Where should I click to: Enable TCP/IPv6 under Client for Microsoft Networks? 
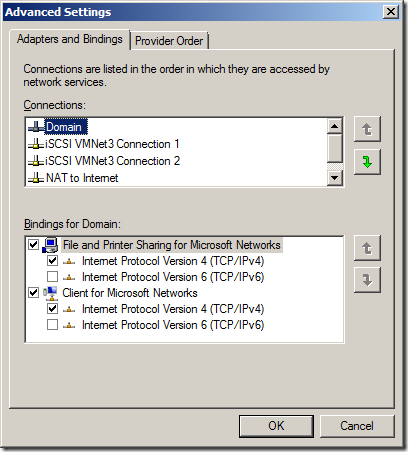52,325
